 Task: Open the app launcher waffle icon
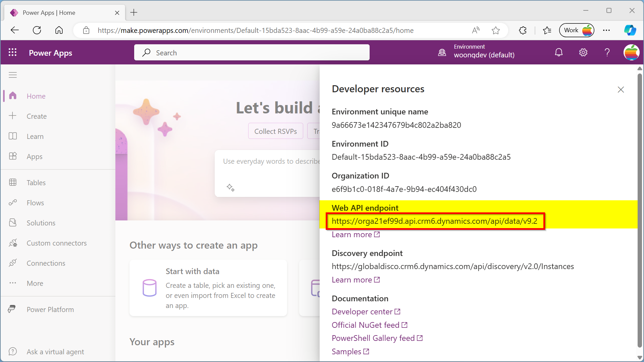click(13, 52)
